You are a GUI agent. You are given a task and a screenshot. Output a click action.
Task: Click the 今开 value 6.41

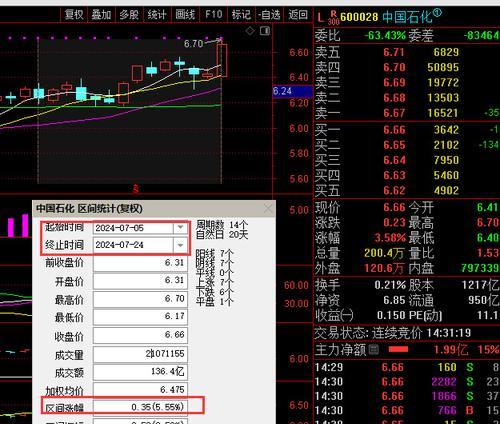(x=487, y=208)
